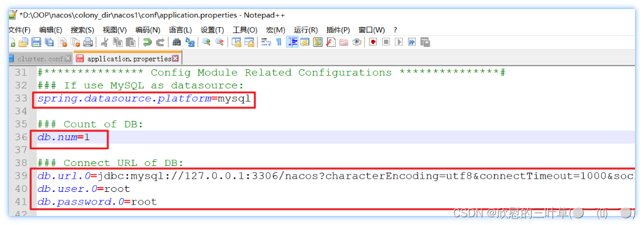The height and width of the screenshot is (225, 644).
Task: Open Find with the binoculars icon
Action: [176, 42]
